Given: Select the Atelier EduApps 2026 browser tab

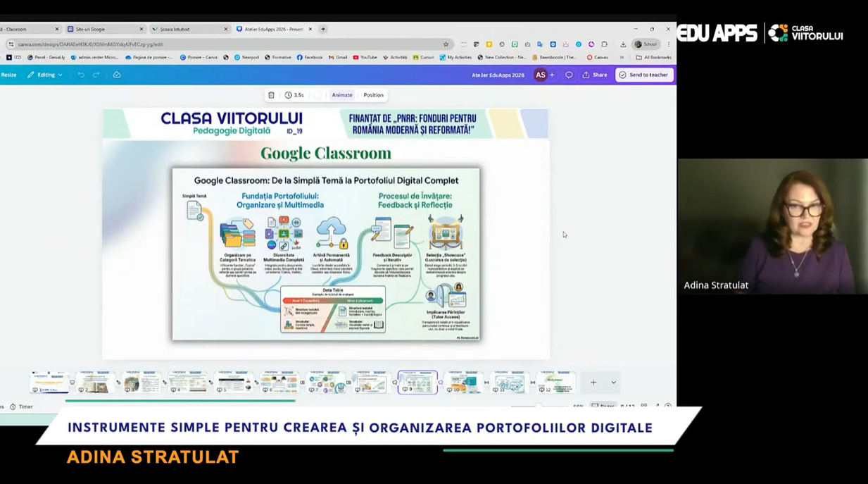Looking at the screenshot, I should pos(273,30).
